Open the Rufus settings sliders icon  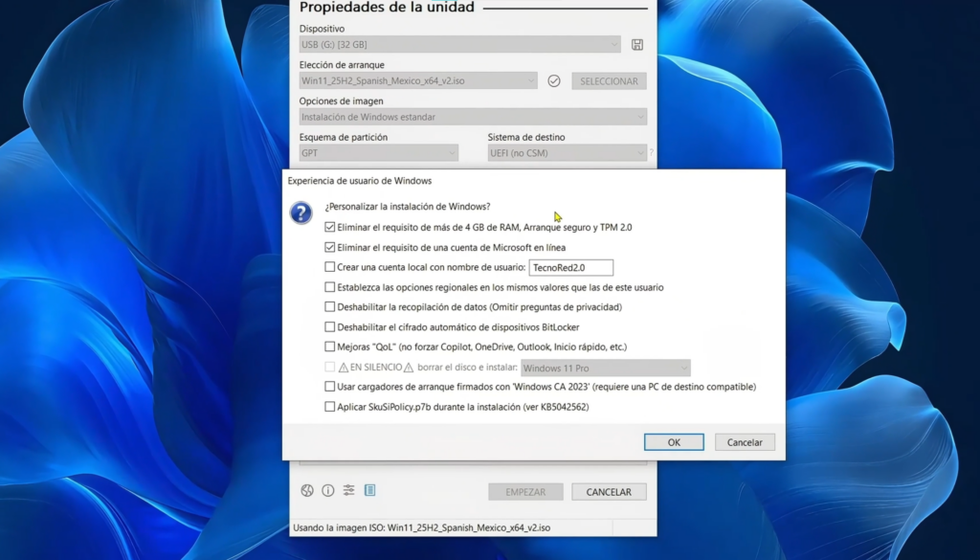tap(348, 491)
